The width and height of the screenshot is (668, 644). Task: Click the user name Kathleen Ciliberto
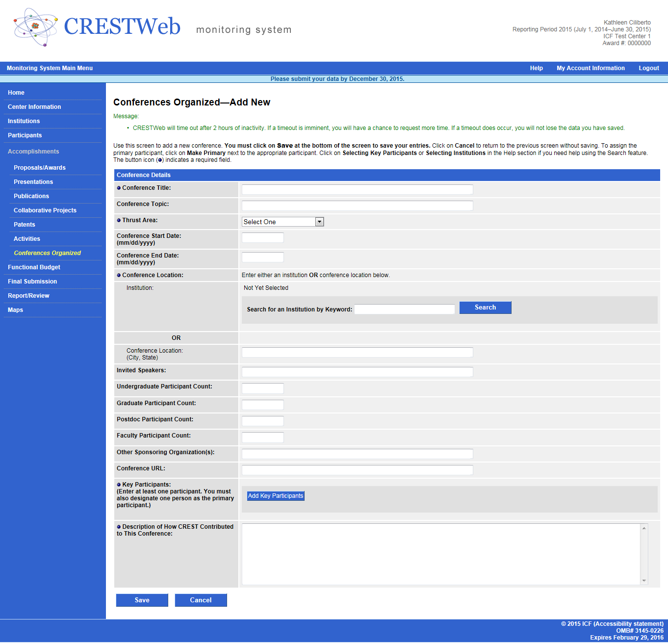(x=627, y=23)
